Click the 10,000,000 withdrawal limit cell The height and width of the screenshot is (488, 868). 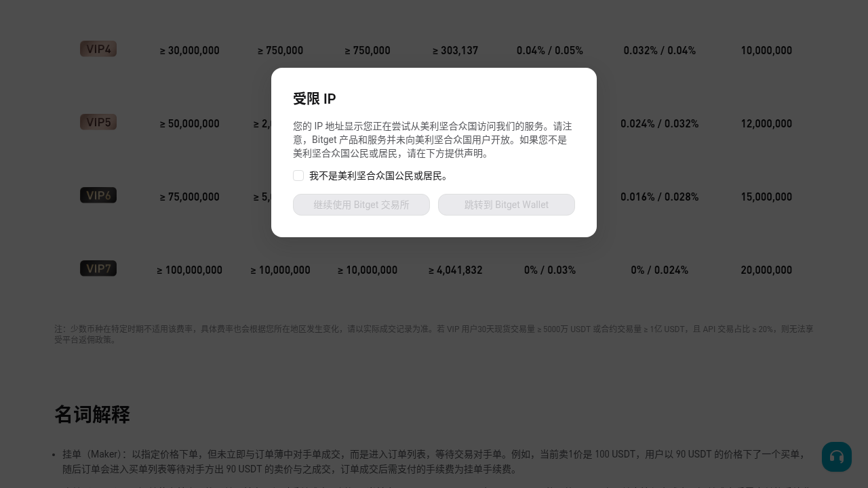click(x=766, y=50)
